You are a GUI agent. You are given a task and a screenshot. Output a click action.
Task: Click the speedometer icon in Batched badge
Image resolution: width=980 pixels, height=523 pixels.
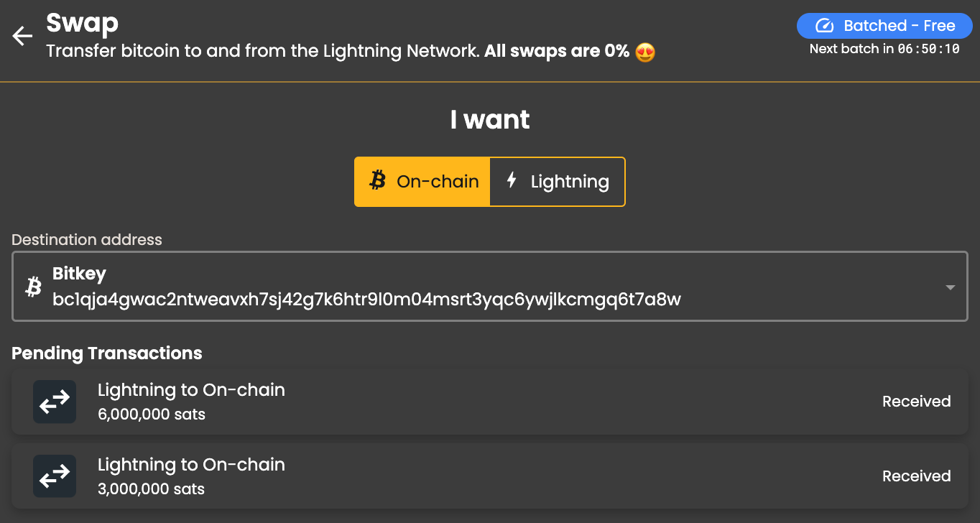pos(824,27)
